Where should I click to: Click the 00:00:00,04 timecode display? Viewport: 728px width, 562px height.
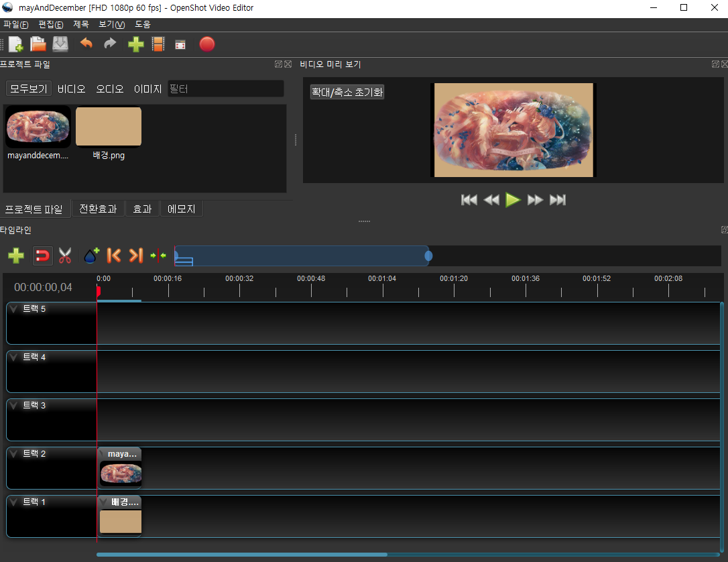[43, 288]
